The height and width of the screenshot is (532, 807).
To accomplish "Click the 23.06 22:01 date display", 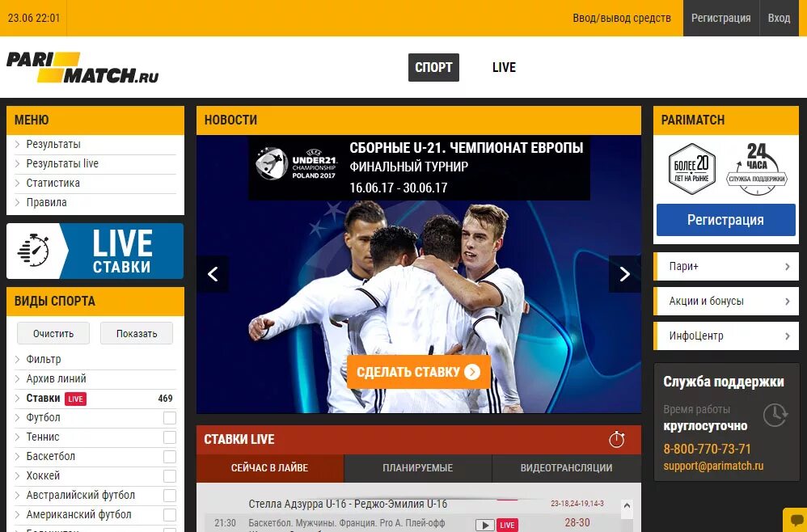I will point(33,18).
